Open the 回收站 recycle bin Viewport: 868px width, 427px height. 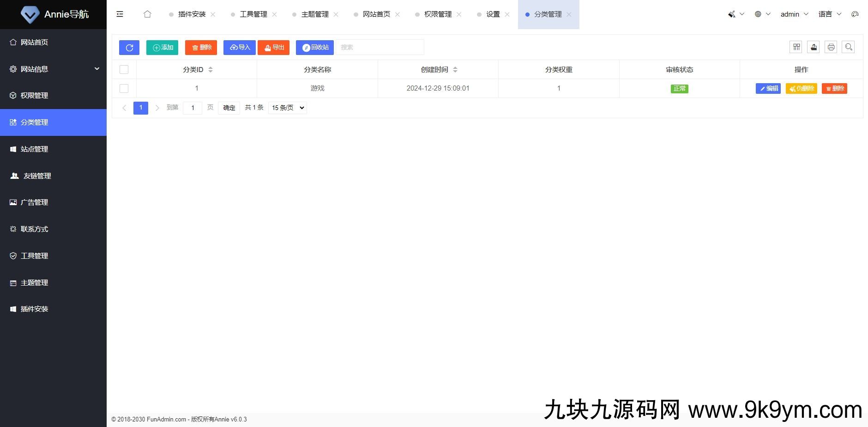315,48
